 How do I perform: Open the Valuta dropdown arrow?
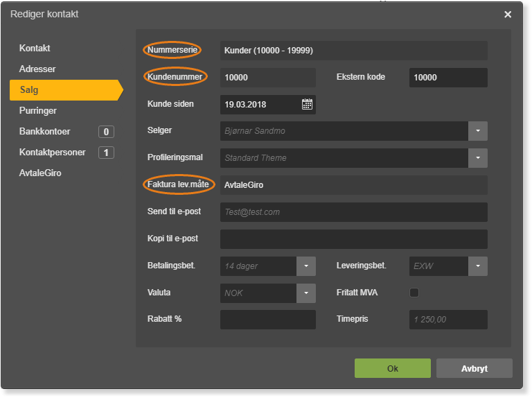[x=306, y=293]
